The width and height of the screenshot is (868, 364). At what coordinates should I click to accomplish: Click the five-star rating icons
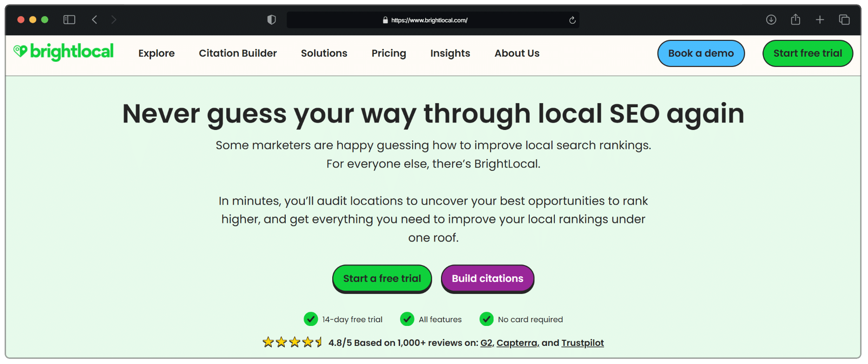(292, 342)
